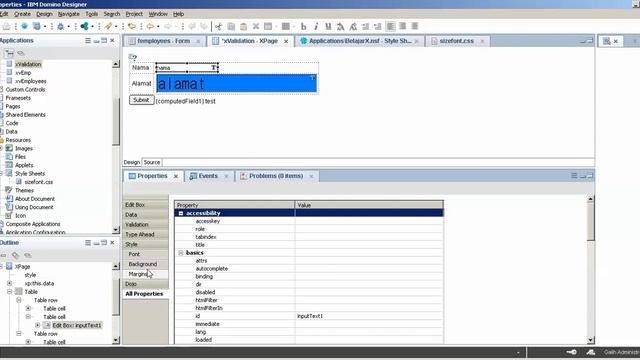Switch to the Events tab
640x360 pixels.
[x=208, y=176]
